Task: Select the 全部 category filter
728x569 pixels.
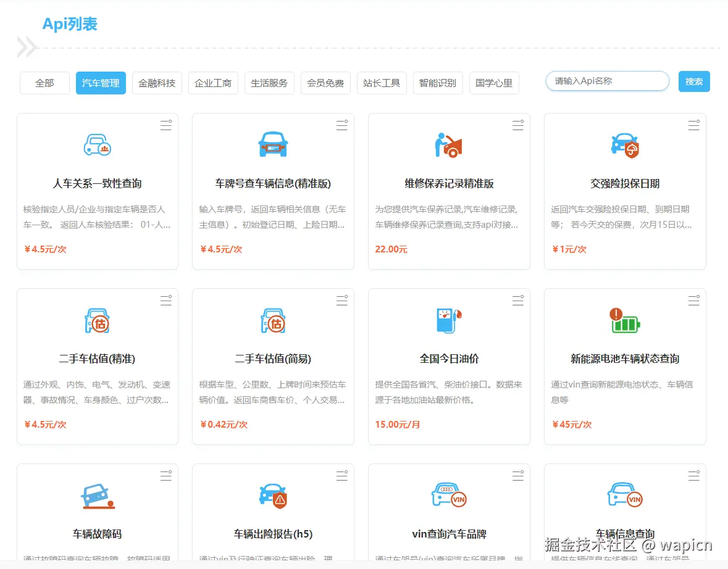Action: (x=44, y=83)
